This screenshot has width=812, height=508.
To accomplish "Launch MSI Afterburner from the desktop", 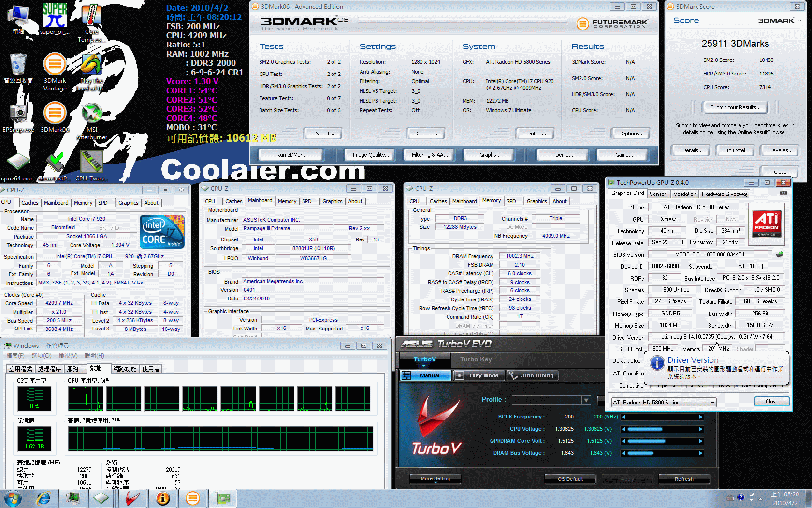I will pos(91,121).
